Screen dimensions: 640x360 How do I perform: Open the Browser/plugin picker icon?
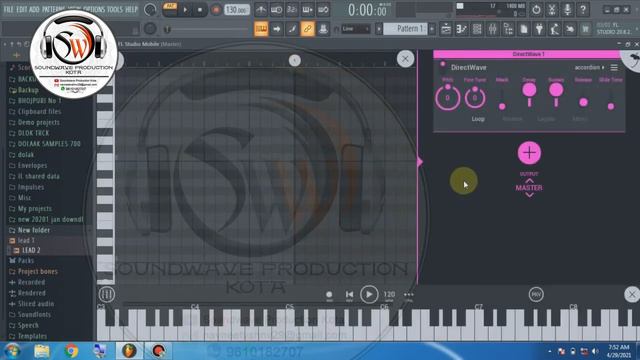(508, 29)
